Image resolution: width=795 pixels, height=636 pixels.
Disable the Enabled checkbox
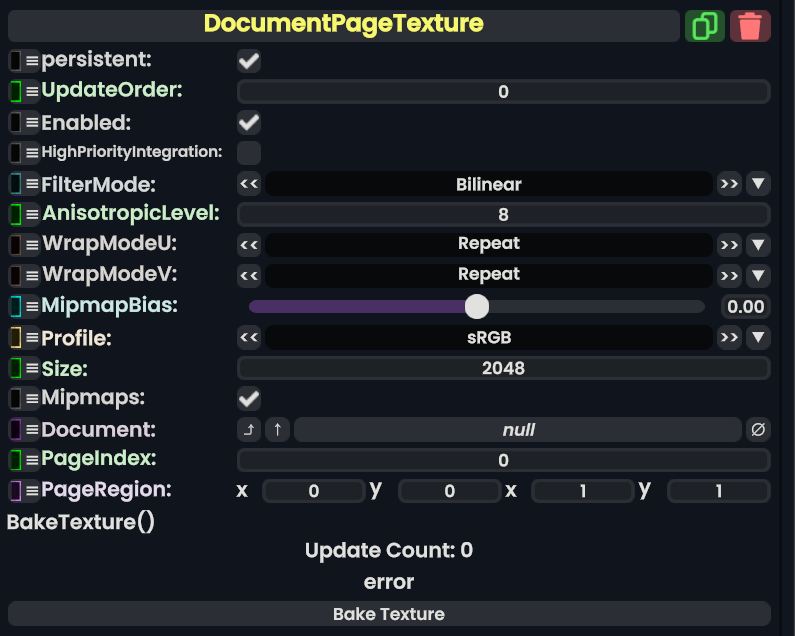(249, 123)
